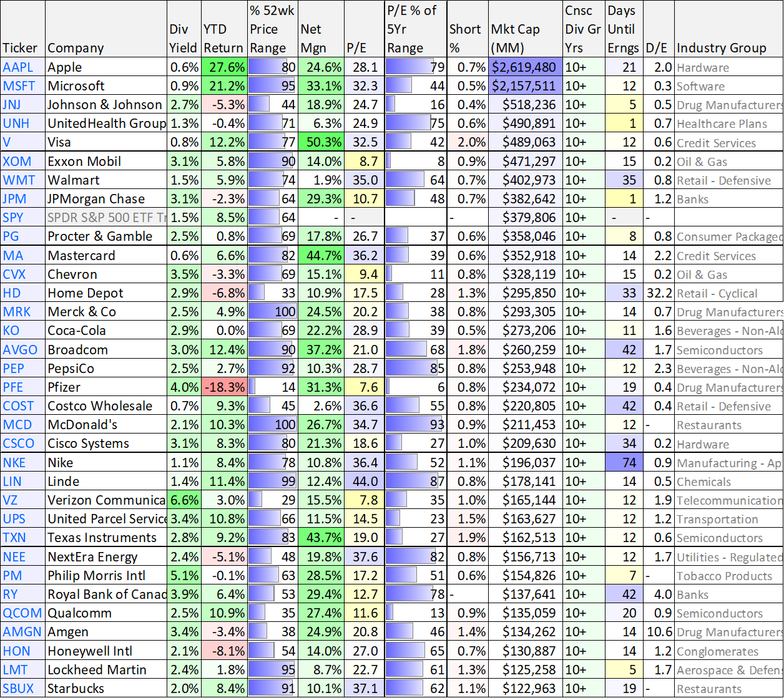Viewport: 784px width, 698px height.
Task: Open the LMT ticker link
Action: [x=16, y=670]
